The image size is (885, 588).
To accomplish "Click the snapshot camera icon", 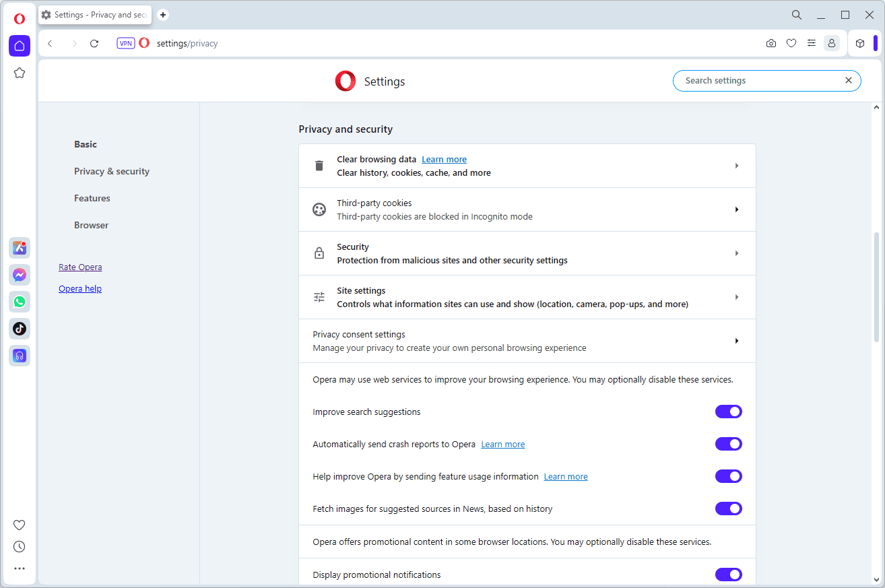I will click(x=771, y=43).
